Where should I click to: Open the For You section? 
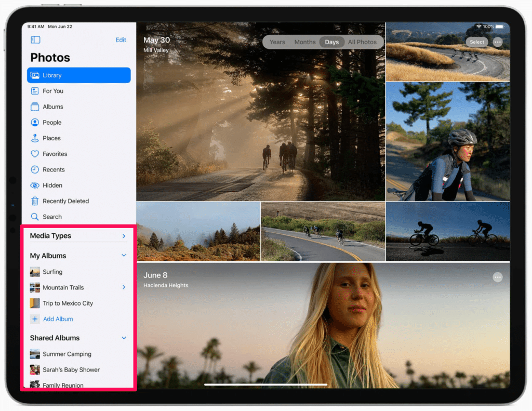pyautogui.click(x=52, y=91)
